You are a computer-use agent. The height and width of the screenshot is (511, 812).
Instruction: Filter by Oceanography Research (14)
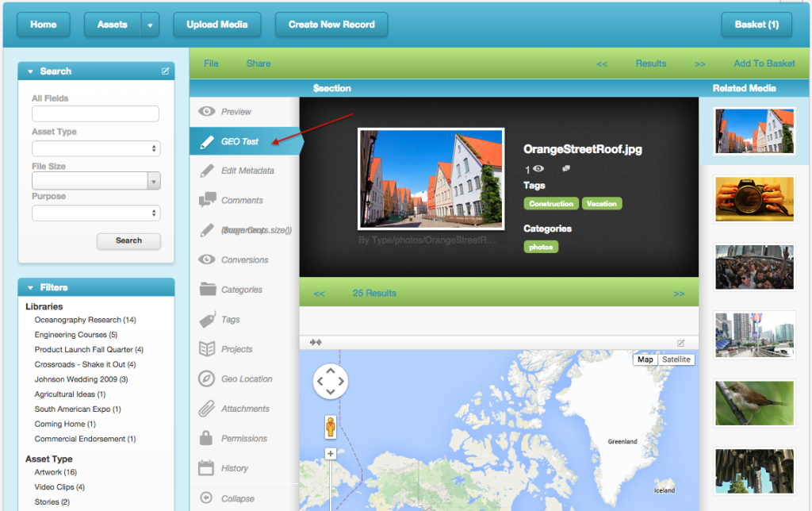coord(86,320)
